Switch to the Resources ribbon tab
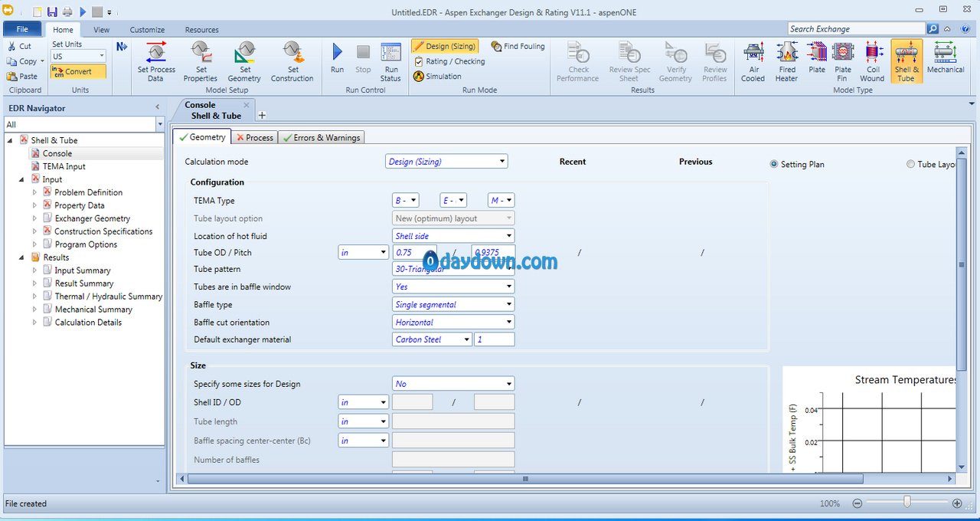The image size is (980, 521). click(202, 30)
